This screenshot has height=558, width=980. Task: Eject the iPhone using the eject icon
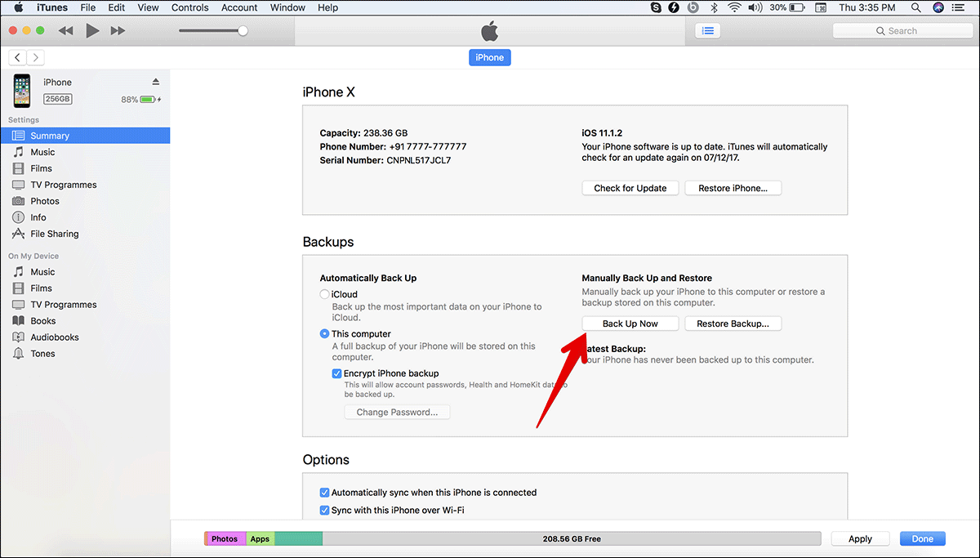(x=156, y=82)
